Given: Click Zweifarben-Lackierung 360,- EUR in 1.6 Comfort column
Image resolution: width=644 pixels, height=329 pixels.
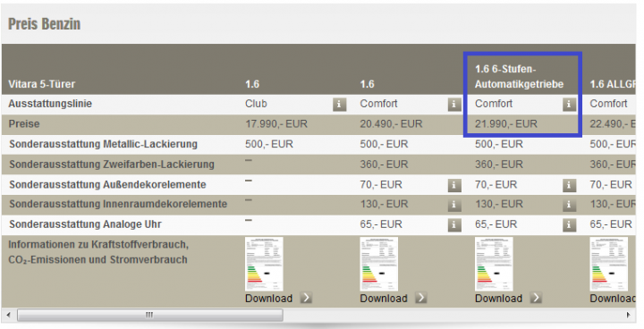Looking at the screenshot, I should (x=384, y=164).
